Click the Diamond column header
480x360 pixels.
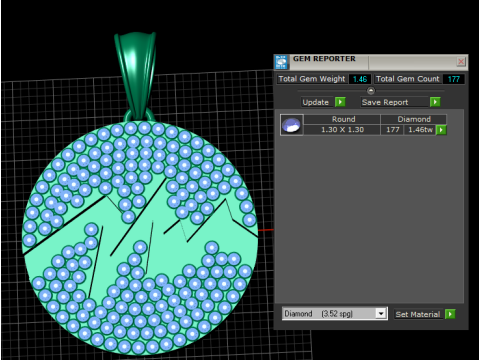tap(414, 119)
